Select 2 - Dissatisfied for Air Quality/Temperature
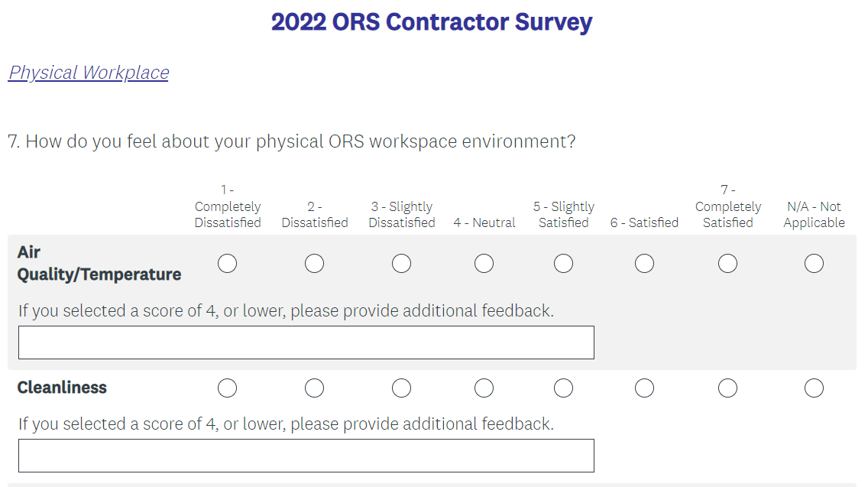Image resolution: width=868 pixels, height=487 pixels. tap(314, 264)
